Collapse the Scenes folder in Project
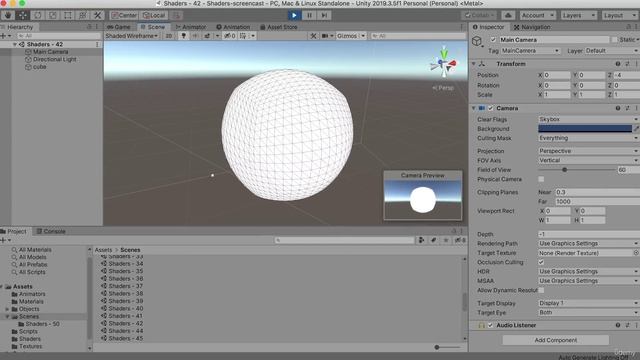The width and height of the screenshot is (640, 360). (7, 316)
